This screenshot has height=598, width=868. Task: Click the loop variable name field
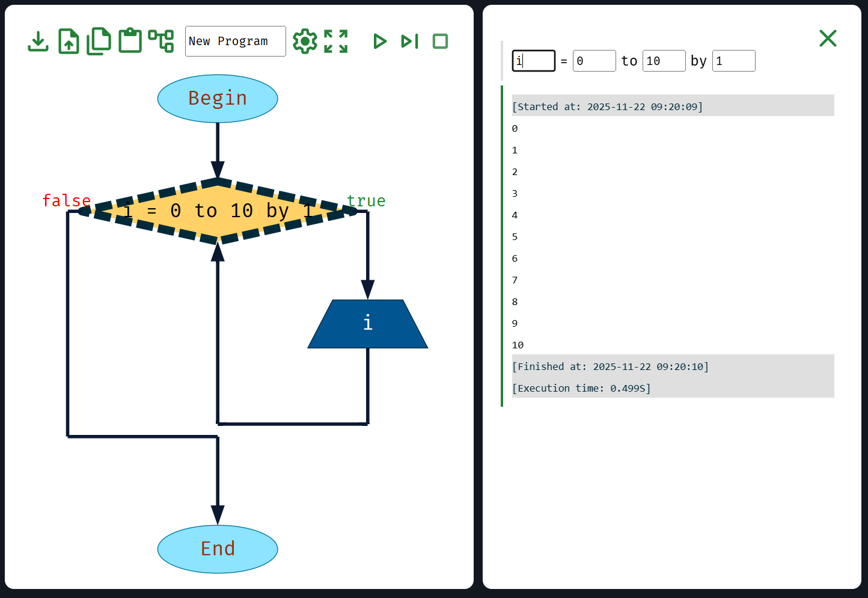click(x=534, y=61)
